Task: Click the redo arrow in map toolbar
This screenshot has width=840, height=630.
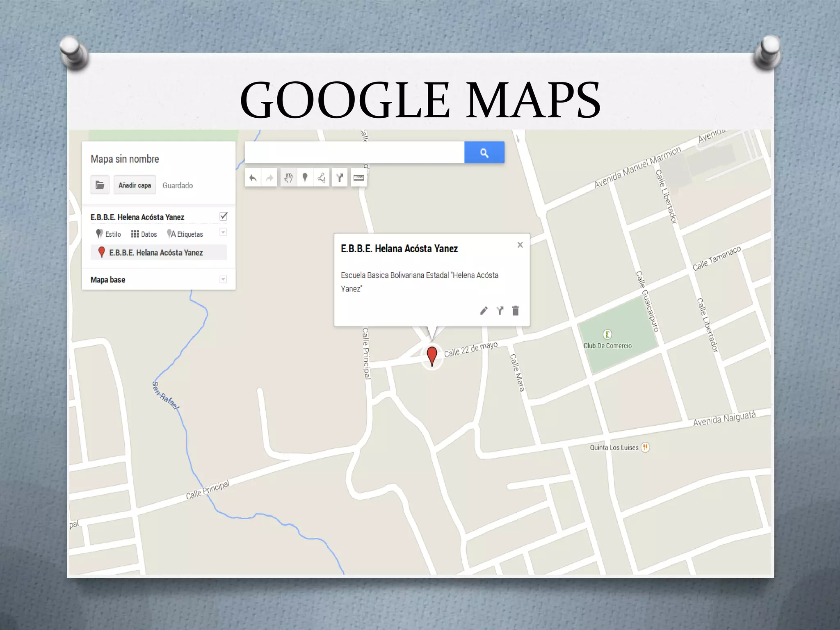Action: (x=269, y=178)
